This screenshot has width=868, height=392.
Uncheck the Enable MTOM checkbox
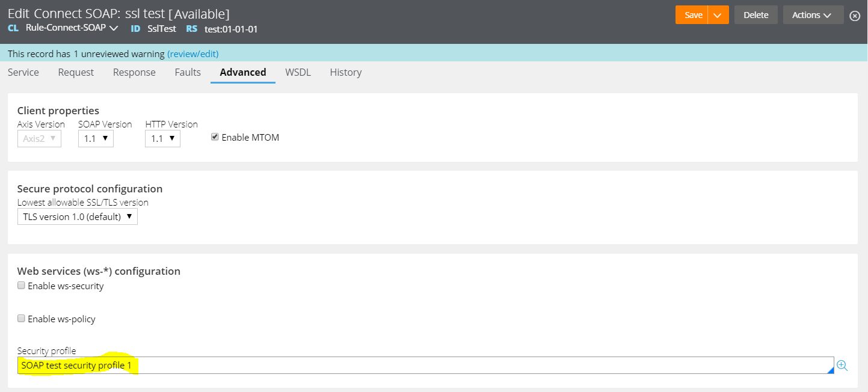[x=215, y=137]
